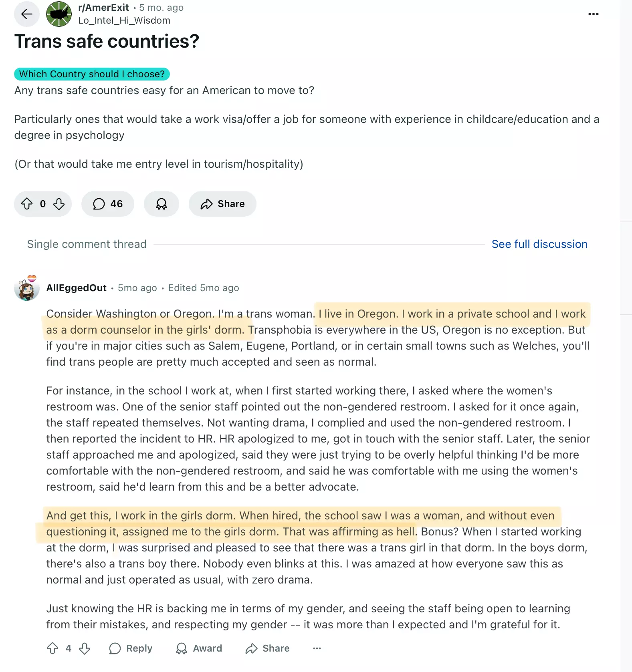The height and width of the screenshot is (672, 632).
Task: Select the 'Which Country should I choose?' flair
Action: pos(92,74)
